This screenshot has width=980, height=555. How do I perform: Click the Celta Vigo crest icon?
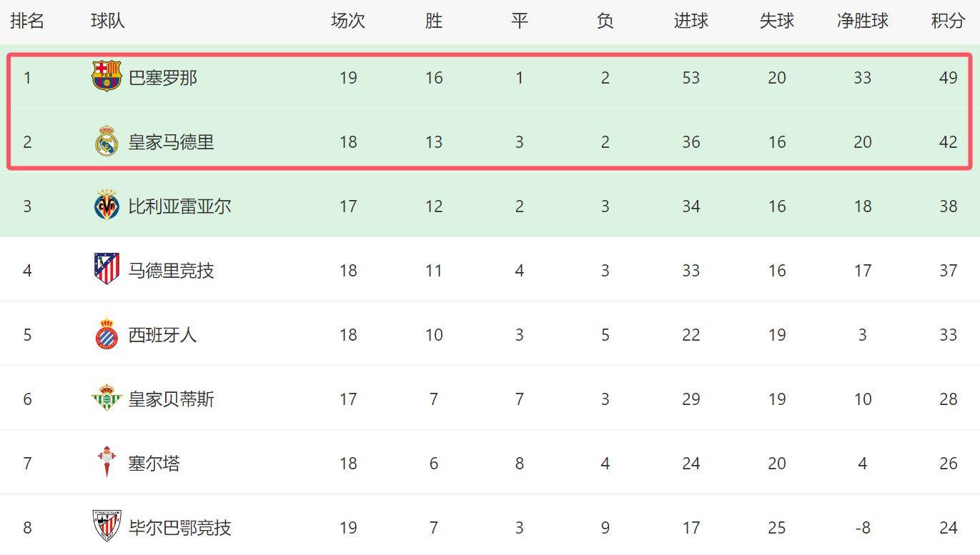pyautogui.click(x=107, y=462)
